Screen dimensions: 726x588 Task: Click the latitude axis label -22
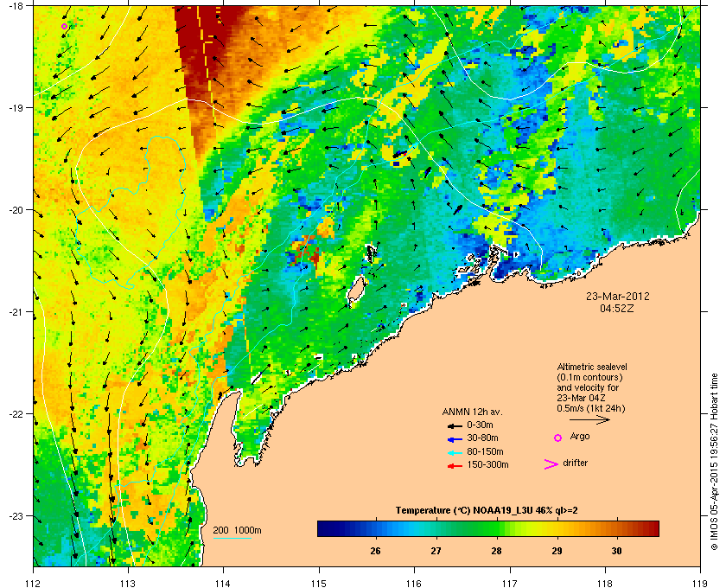[x=15, y=413]
